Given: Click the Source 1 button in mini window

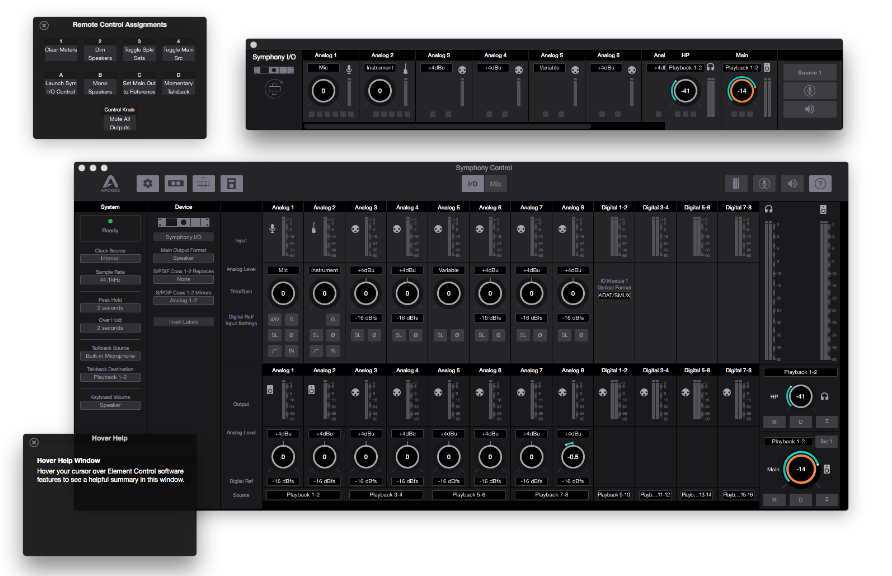Looking at the screenshot, I should pos(808,73).
